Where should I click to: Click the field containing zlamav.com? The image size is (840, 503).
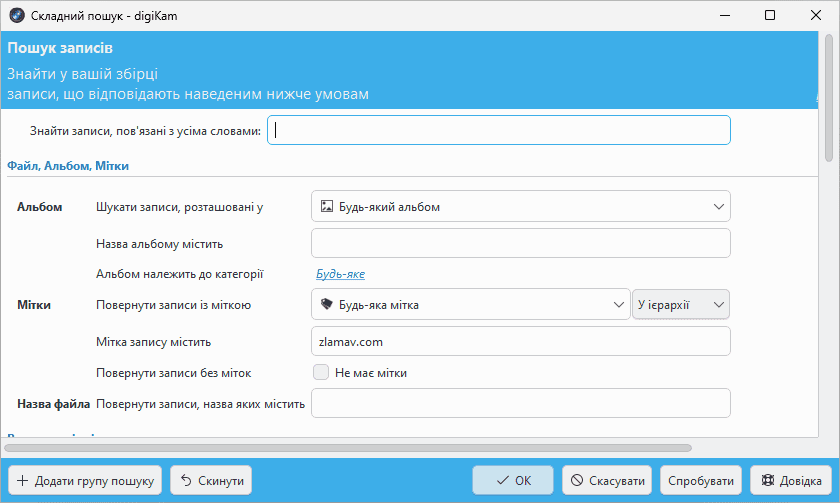click(520, 341)
